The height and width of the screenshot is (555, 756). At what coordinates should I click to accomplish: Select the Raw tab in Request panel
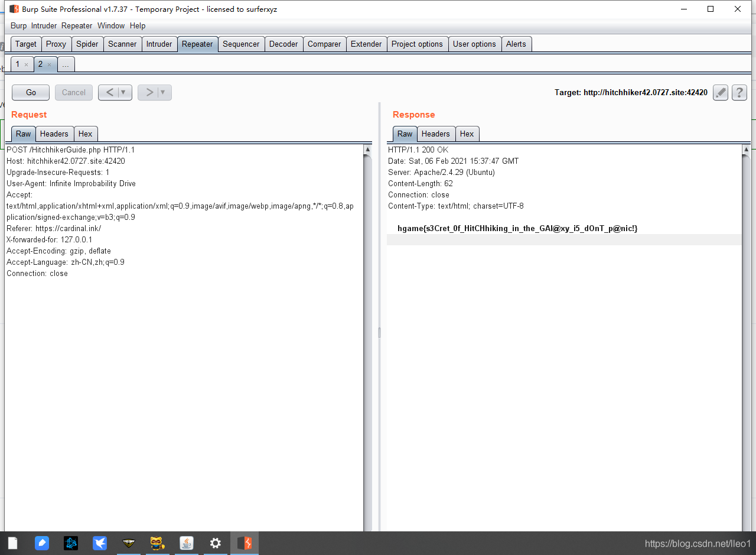click(24, 134)
